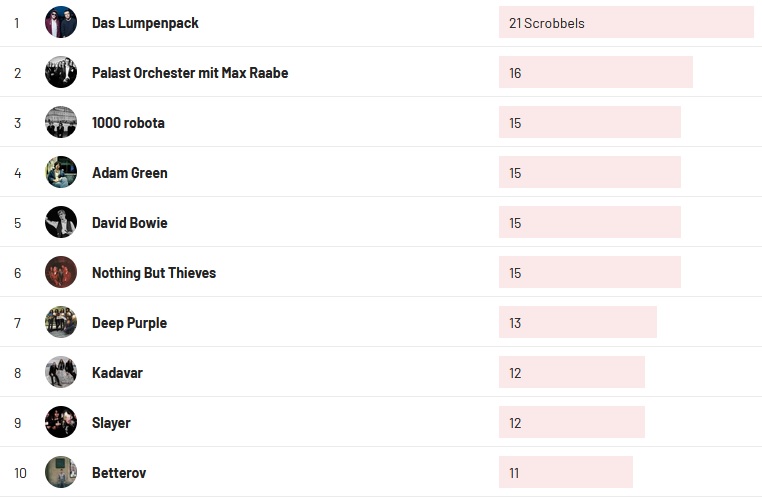The height and width of the screenshot is (498, 762).
Task: Go to Palast Orchester mit Max Raabe
Action: click(190, 73)
